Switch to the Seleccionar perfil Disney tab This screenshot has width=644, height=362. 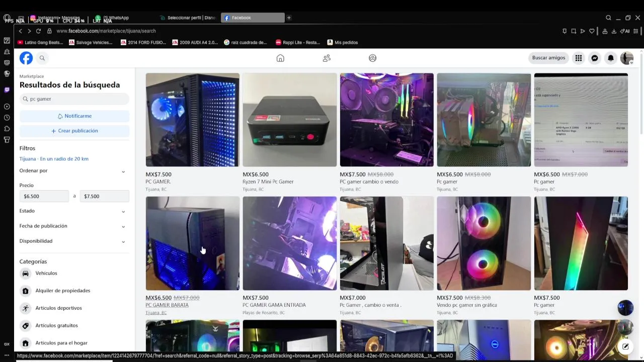click(x=188, y=18)
